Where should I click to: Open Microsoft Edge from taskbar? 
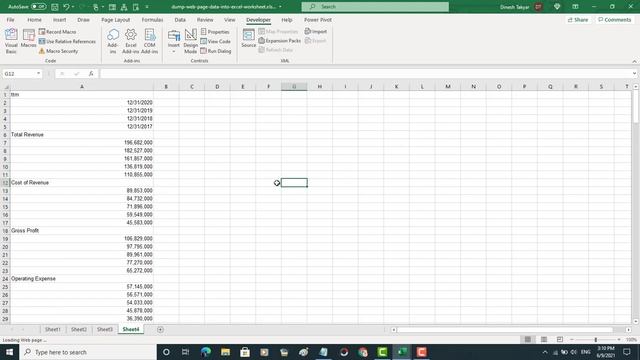pyautogui.click(x=206, y=352)
